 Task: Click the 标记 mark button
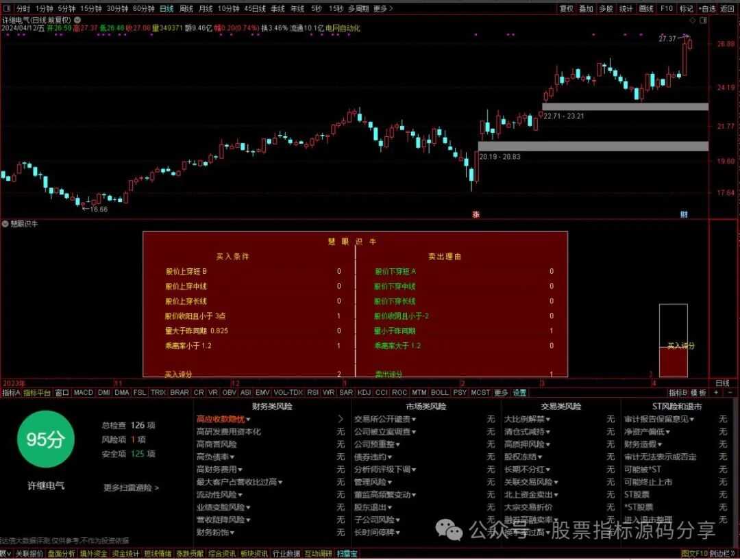click(686, 8)
